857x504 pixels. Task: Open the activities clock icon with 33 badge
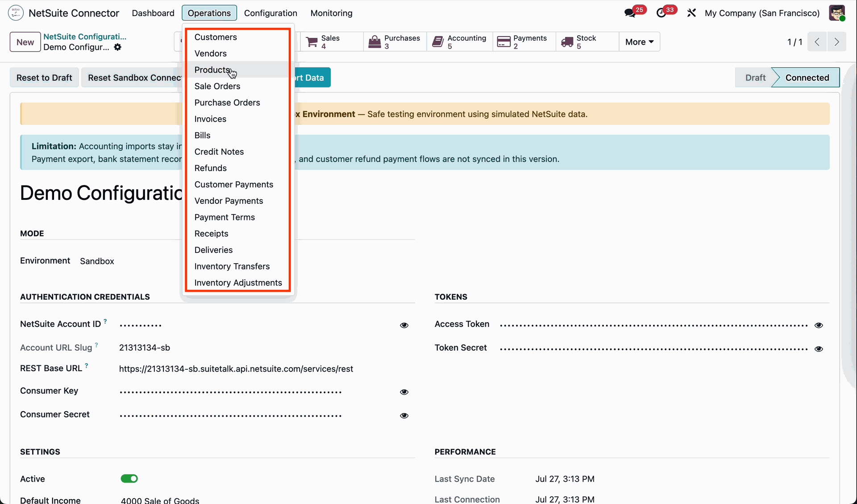(661, 13)
